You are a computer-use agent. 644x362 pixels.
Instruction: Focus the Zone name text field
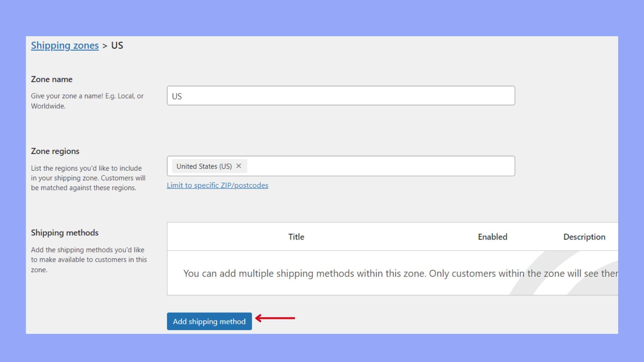click(340, 96)
